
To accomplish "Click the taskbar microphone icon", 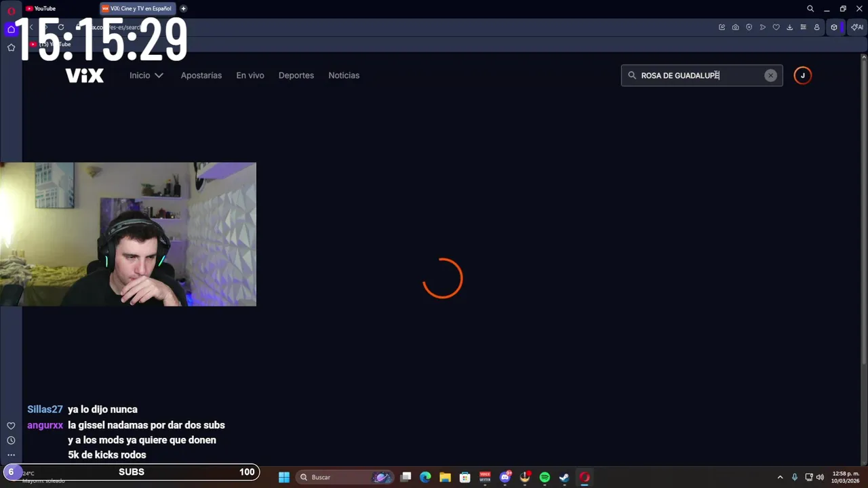I will pyautogui.click(x=795, y=477).
